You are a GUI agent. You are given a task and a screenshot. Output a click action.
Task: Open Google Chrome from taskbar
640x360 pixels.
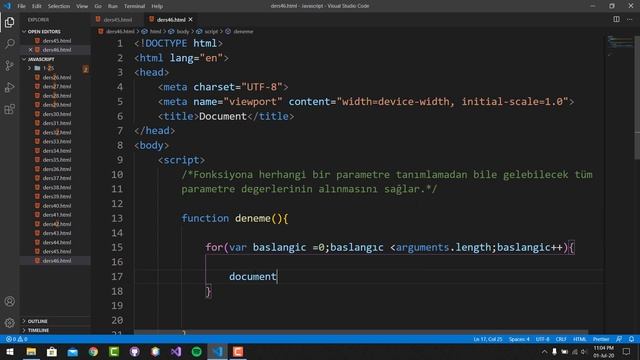(93, 352)
